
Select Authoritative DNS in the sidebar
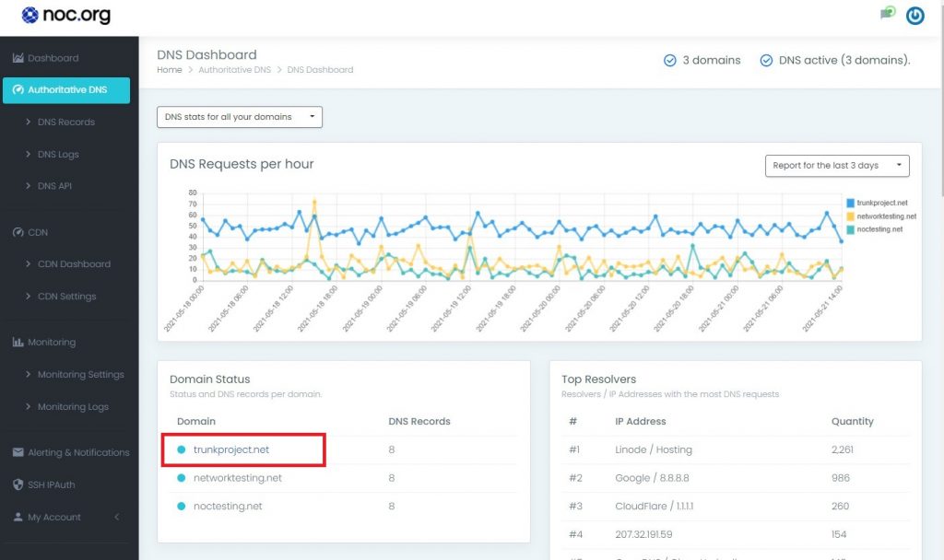tap(66, 89)
